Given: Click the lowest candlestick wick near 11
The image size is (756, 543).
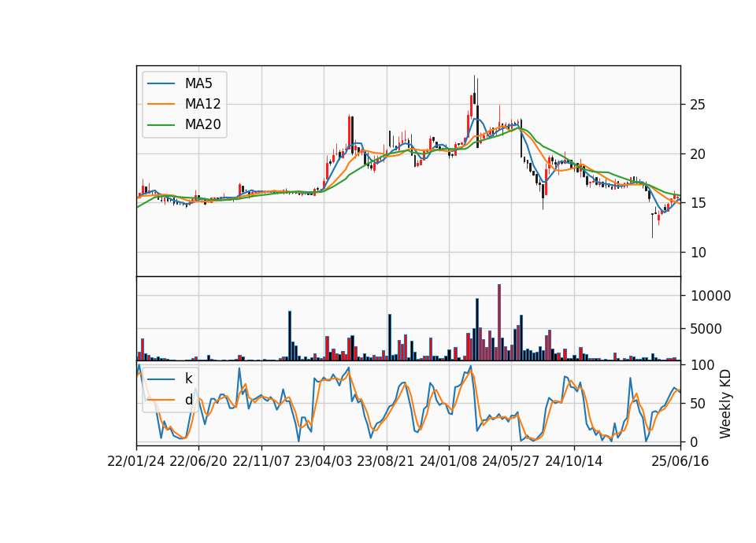Looking at the screenshot, I should [x=652, y=225].
